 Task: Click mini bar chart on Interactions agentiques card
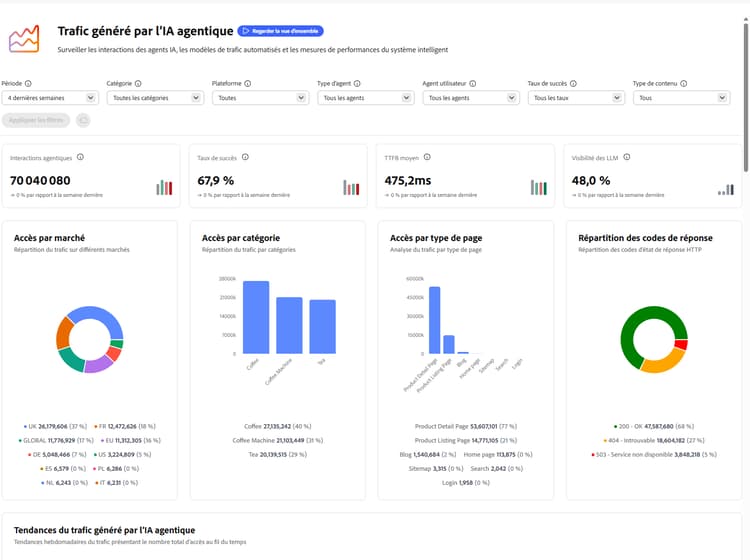(x=164, y=187)
